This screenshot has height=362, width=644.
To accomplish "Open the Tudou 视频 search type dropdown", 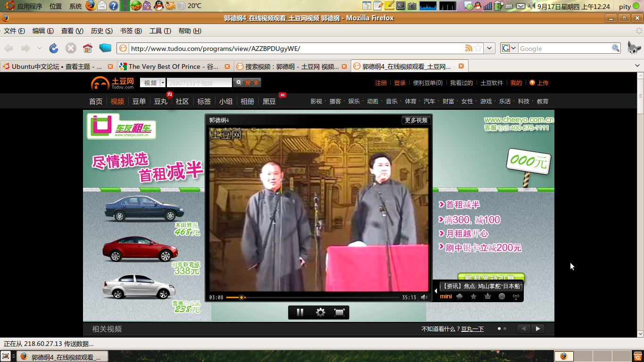I will click(153, 82).
